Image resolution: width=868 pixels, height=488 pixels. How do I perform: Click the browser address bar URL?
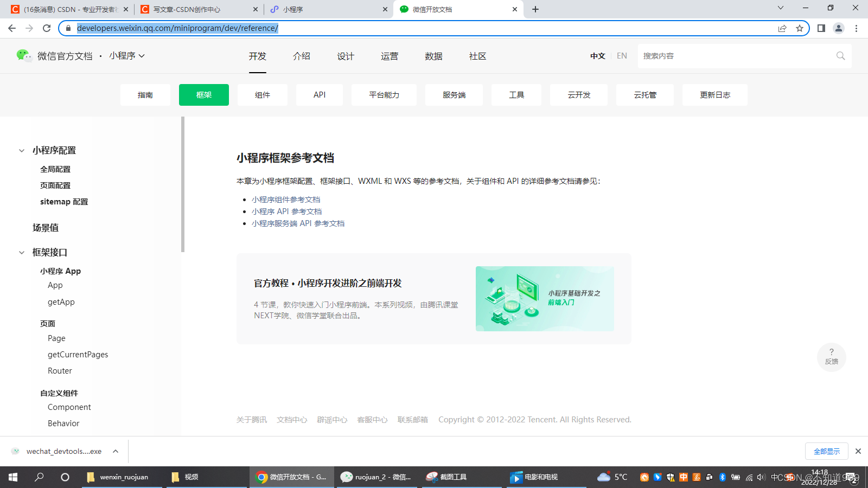coord(177,28)
